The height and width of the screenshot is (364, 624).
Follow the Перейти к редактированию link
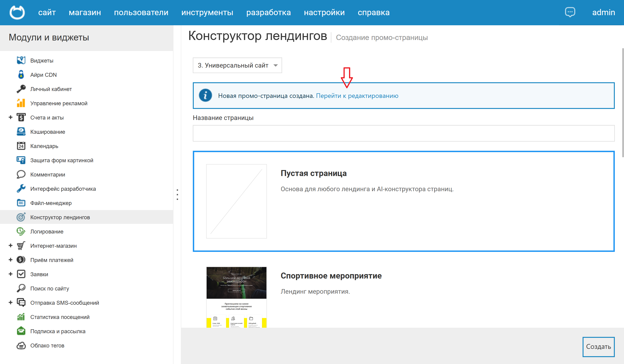(x=357, y=96)
